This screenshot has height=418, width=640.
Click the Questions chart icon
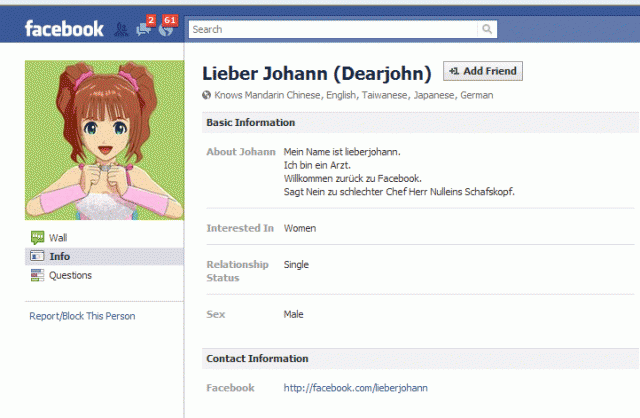tap(37, 275)
